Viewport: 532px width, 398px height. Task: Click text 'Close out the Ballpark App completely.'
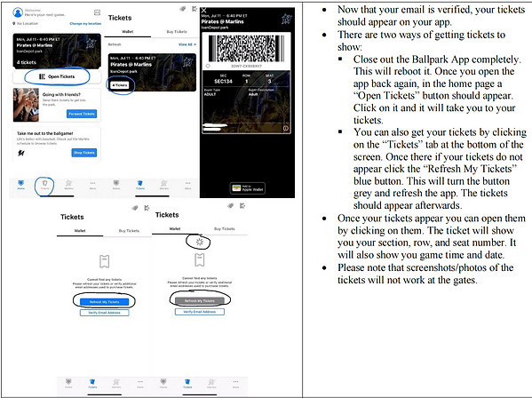coord(437,60)
